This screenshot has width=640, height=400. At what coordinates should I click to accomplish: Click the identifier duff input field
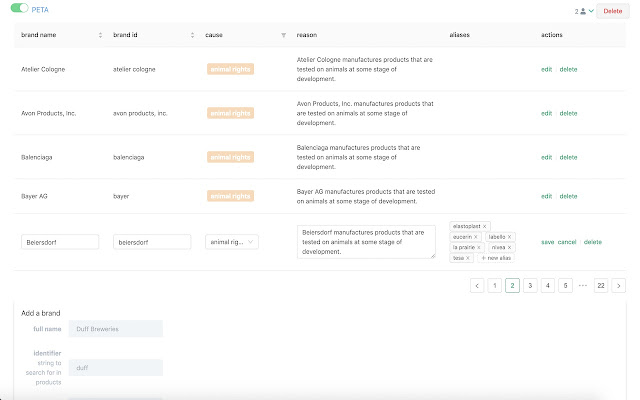[116, 368]
